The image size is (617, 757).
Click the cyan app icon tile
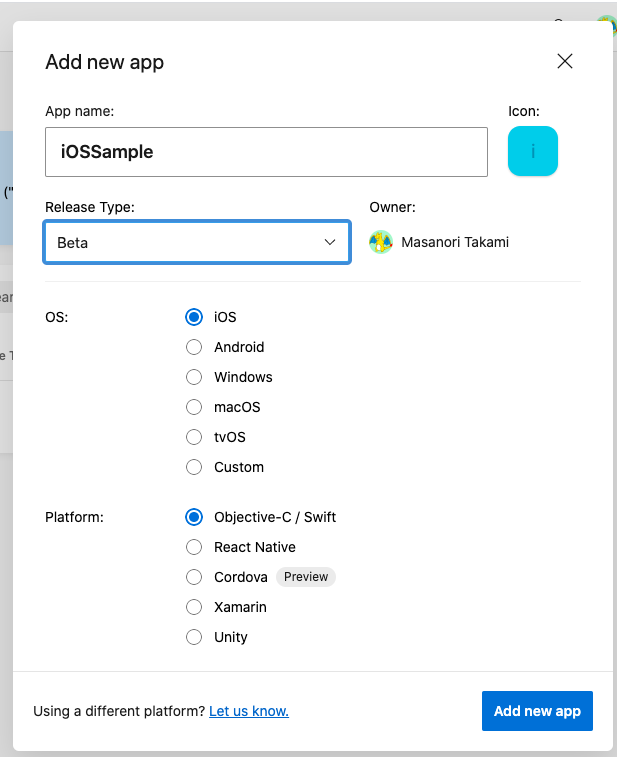click(x=532, y=151)
